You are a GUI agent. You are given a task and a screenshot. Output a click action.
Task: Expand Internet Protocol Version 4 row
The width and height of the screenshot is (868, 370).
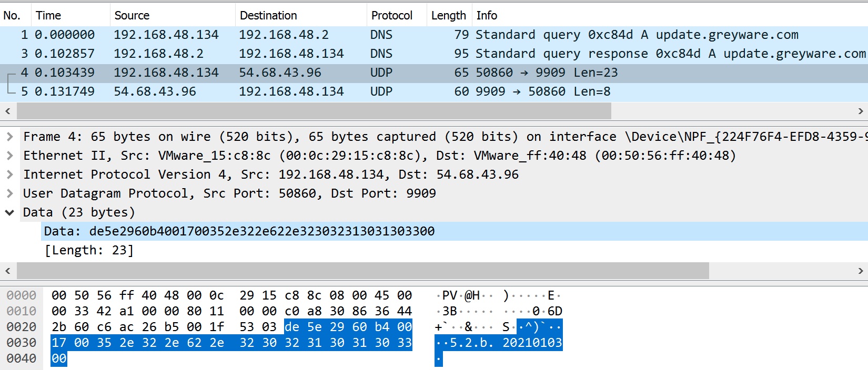9,174
